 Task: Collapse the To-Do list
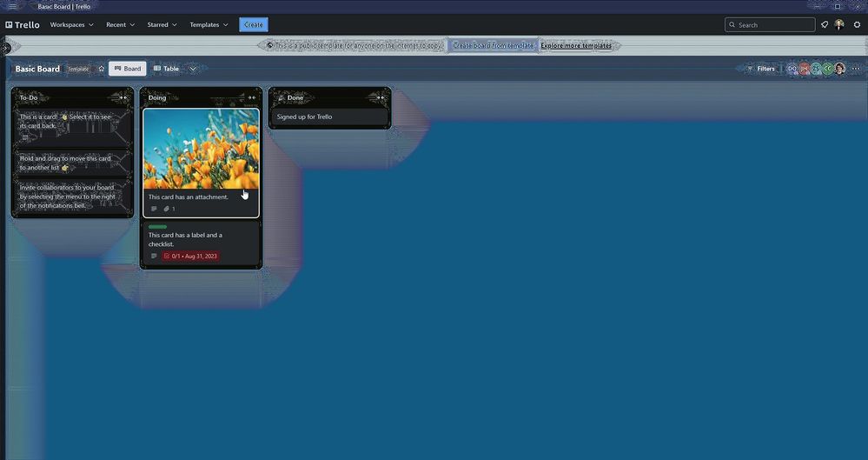click(x=123, y=97)
